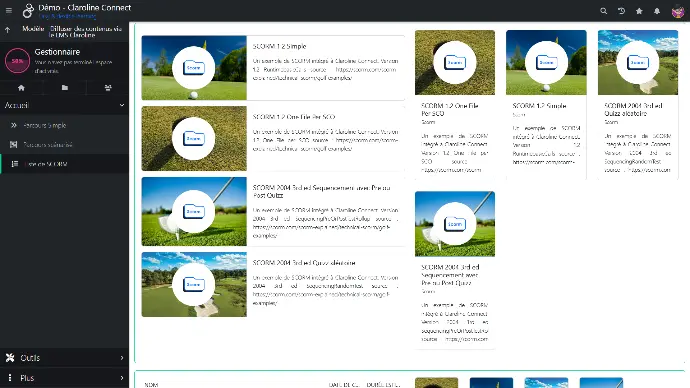The image size is (690, 388).
Task: Click Scorm icon on Sequencement list row
Action: click(194, 212)
